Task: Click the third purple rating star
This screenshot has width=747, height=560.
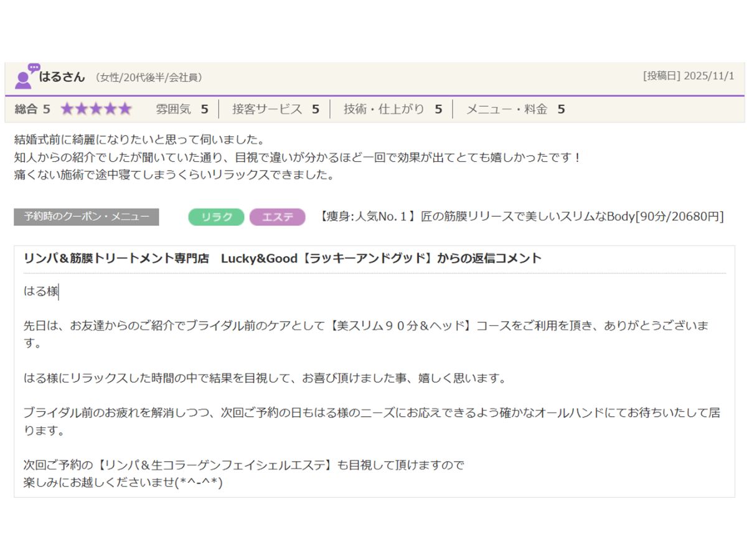Action: 96,110
